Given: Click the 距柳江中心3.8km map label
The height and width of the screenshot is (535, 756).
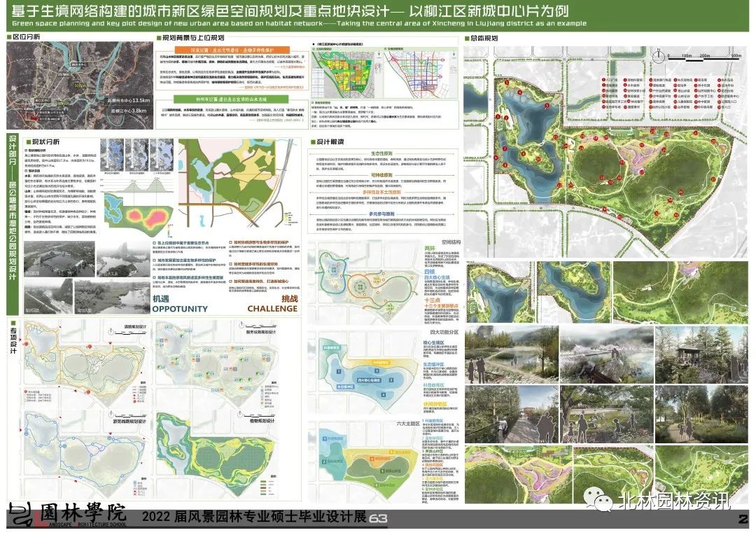Looking at the screenshot, I should 128,111.
